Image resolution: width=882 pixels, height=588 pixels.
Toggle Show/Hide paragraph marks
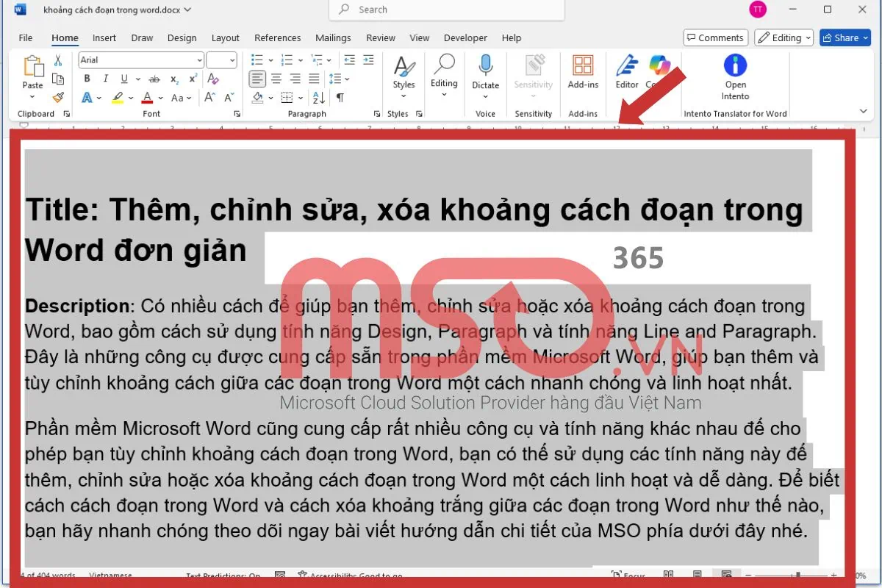coord(340,98)
